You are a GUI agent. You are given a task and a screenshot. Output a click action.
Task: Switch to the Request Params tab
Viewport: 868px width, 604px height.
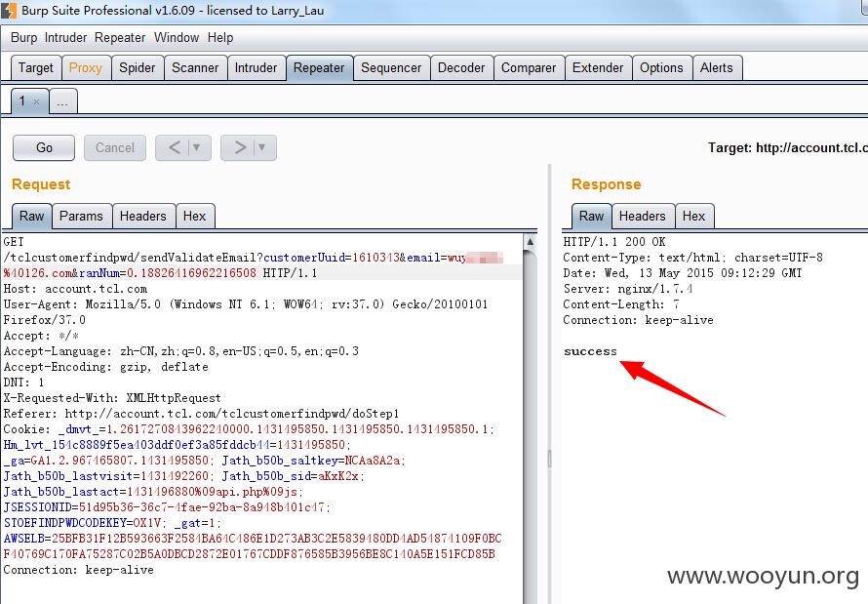81,216
